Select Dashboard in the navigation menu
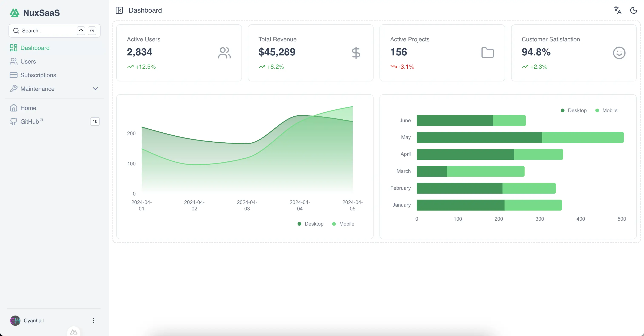The height and width of the screenshot is (336, 644). tap(34, 48)
